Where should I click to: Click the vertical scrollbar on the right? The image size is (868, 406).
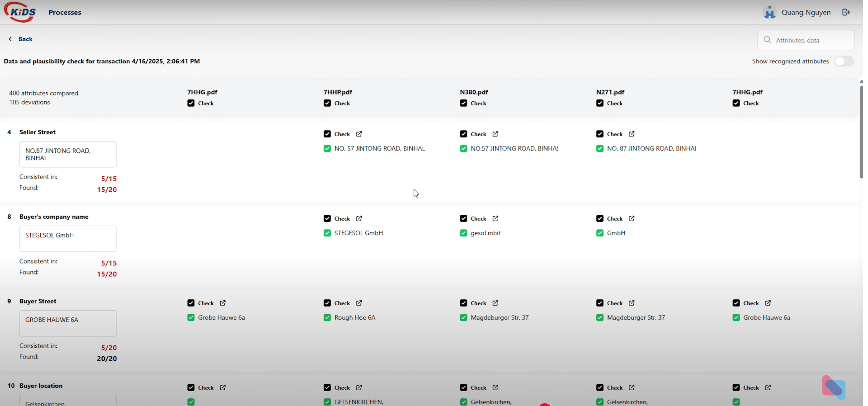[x=861, y=131]
